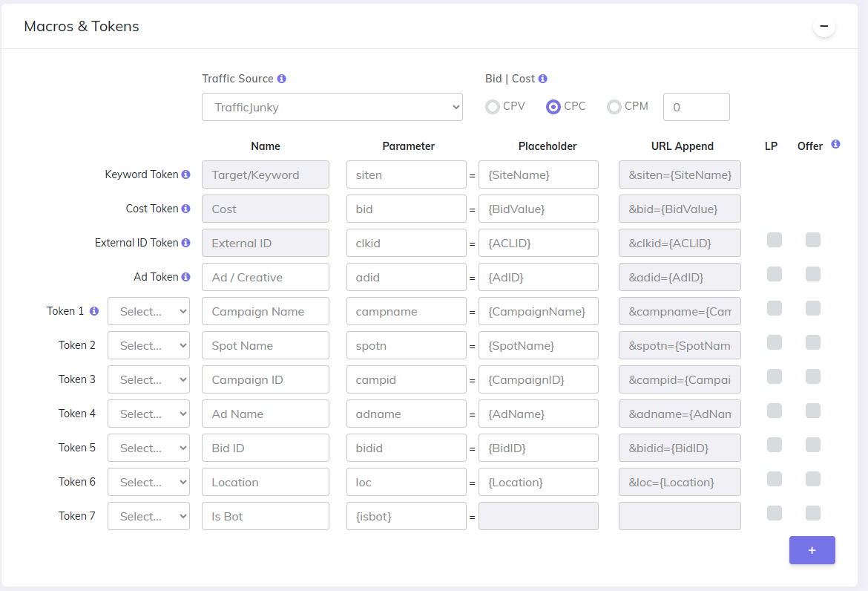This screenshot has width=868, height=591.
Task: Expand the Token 7 Select dropdown
Action: pyautogui.click(x=148, y=517)
